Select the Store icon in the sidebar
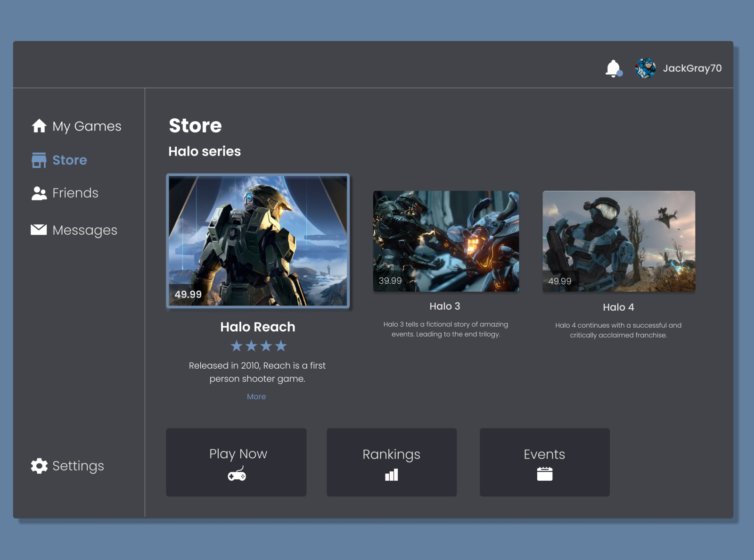Image resolution: width=754 pixels, height=560 pixels. point(39,160)
